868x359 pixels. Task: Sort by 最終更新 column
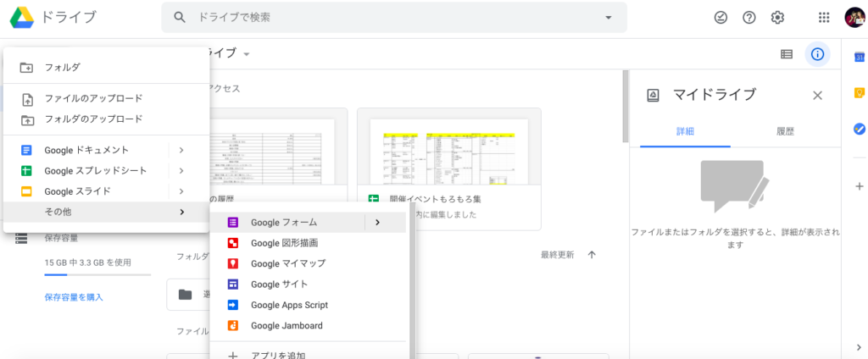coord(558,255)
